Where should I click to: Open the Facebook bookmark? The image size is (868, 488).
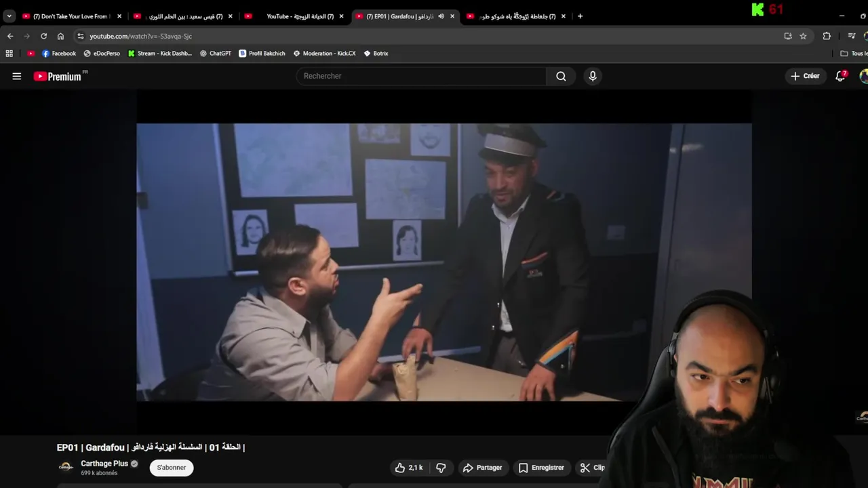pyautogui.click(x=59, y=54)
